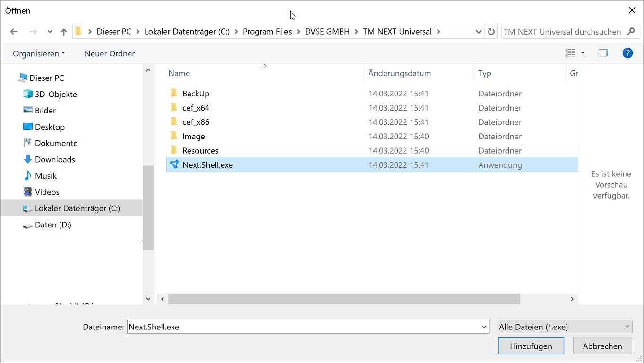644x363 pixels.
Task: Click DVSE GMBH in the address path
Action: coord(327,32)
